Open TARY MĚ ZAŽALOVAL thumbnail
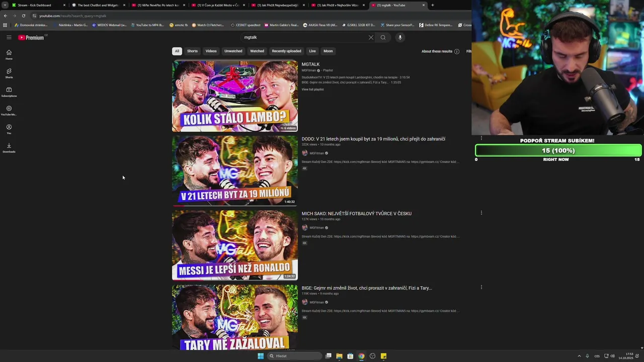 235,317
